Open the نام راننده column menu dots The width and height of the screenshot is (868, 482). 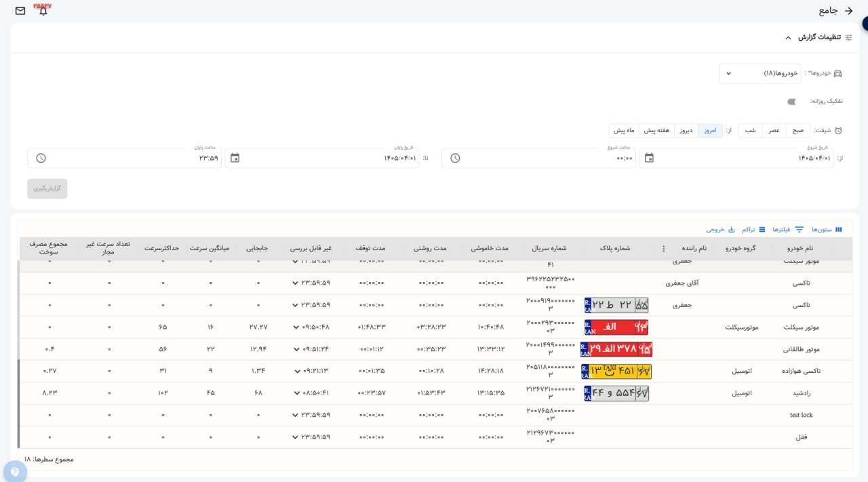[664, 248]
